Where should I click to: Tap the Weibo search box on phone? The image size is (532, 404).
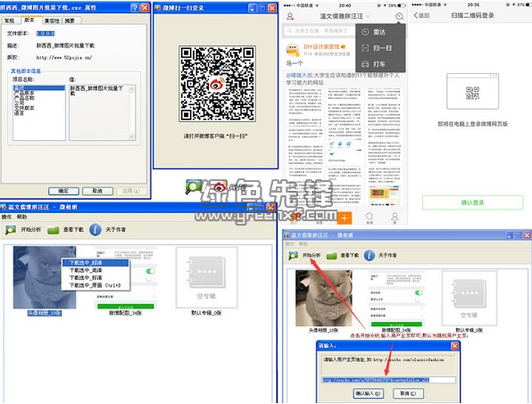pyautogui.click(x=319, y=31)
